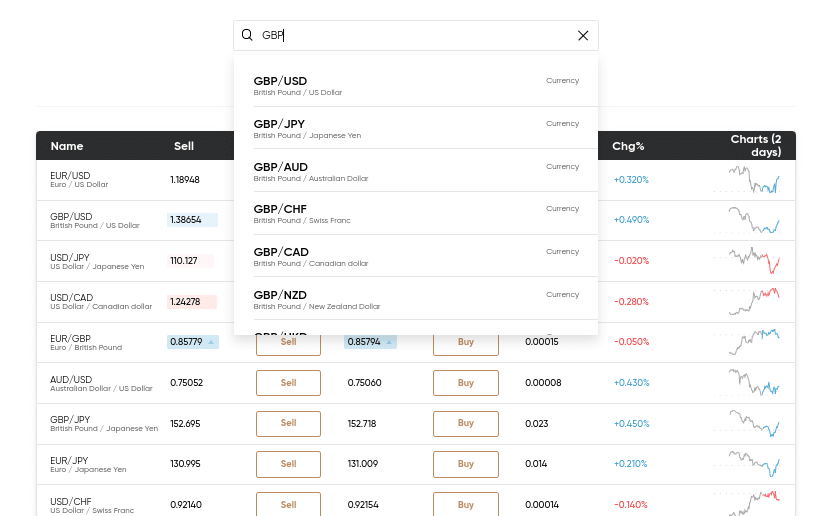This screenshot has height=516, width=824.
Task: Click the EUR/GBP sell price up arrow
Action: coord(211,342)
